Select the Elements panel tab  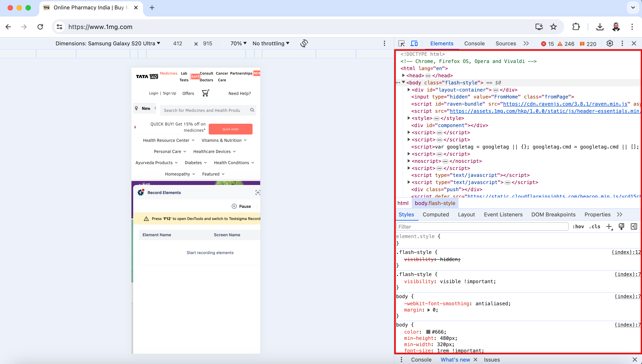click(x=441, y=44)
